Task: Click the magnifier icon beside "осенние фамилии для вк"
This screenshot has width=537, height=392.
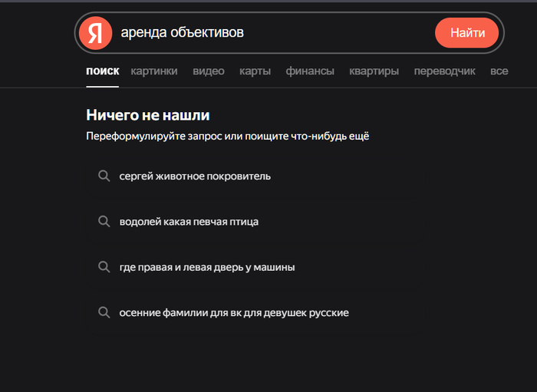Action: click(104, 313)
